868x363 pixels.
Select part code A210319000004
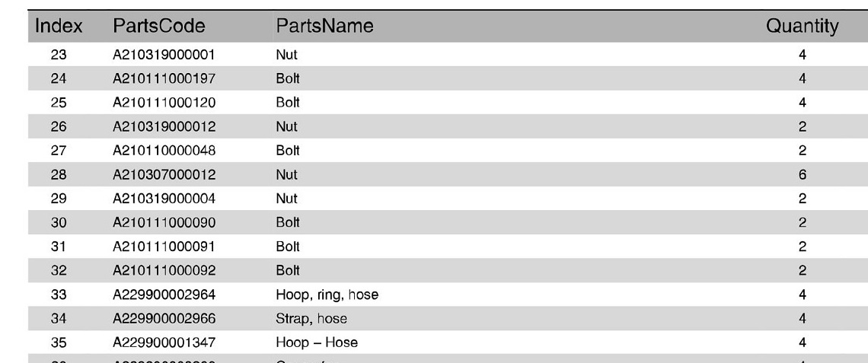tap(164, 199)
